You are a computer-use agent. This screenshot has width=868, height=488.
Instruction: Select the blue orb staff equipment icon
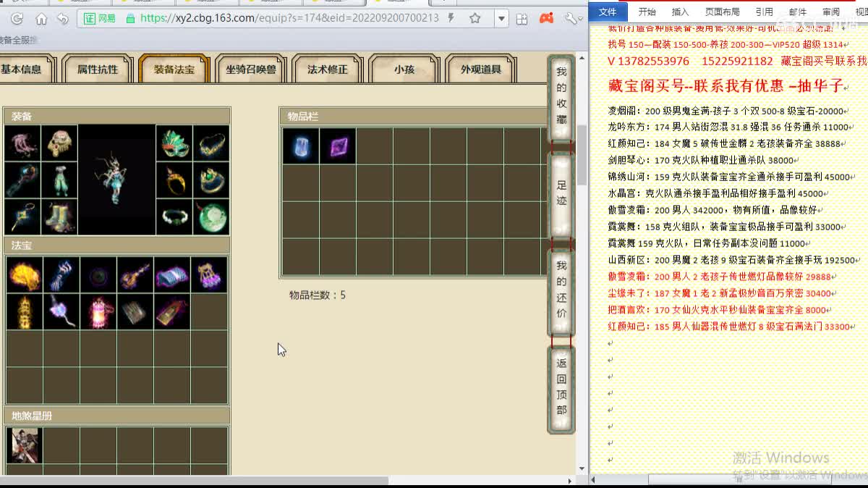(22, 180)
